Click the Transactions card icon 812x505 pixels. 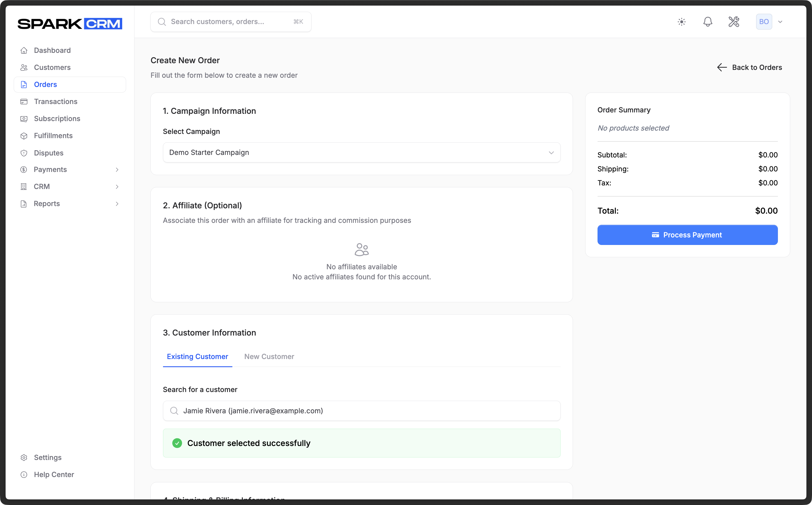click(24, 102)
